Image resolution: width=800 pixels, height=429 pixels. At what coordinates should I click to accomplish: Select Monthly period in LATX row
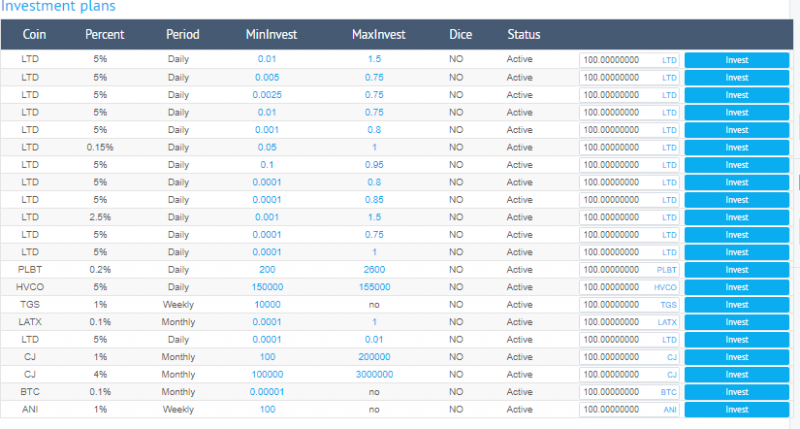pos(178,322)
